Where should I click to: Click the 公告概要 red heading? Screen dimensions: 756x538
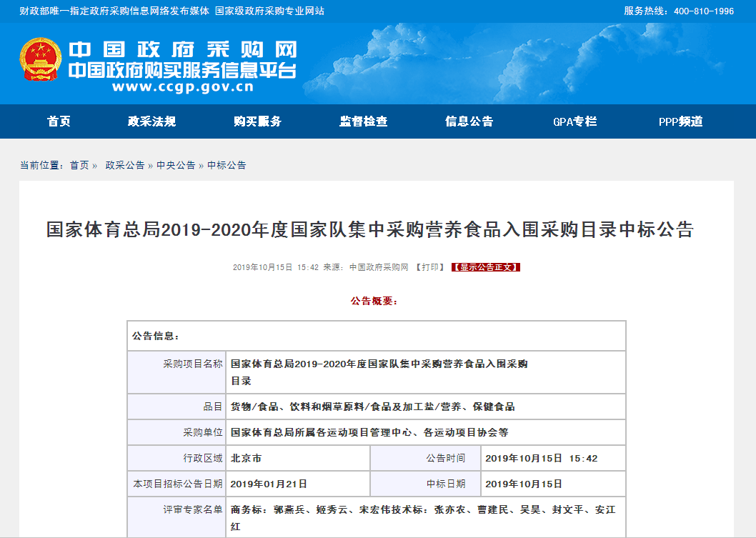(x=374, y=302)
